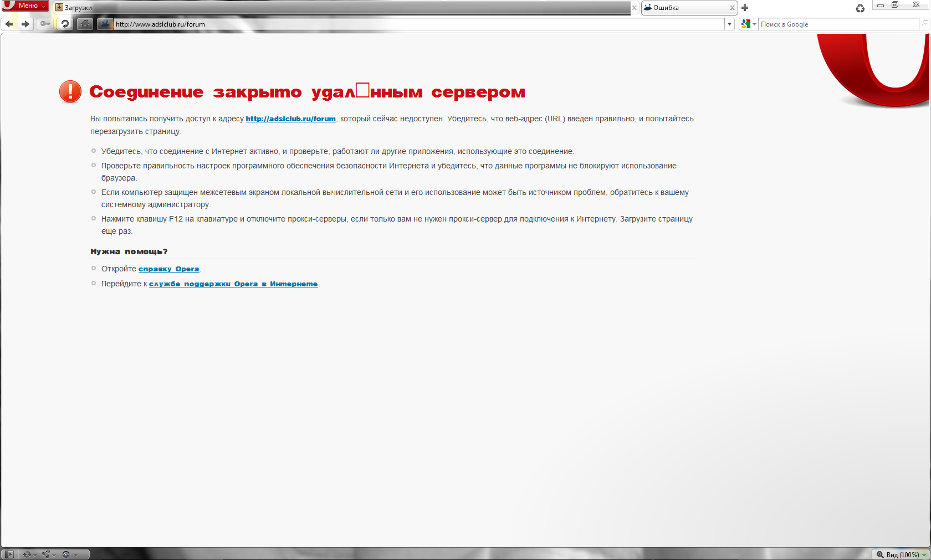The image size is (931, 560).
Task: Open a new tab with plus icon
Action: pos(745,8)
